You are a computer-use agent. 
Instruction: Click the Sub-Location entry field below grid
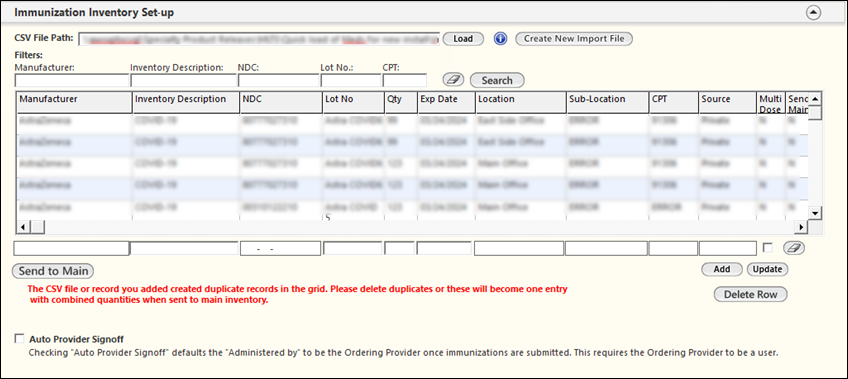click(606, 248)
